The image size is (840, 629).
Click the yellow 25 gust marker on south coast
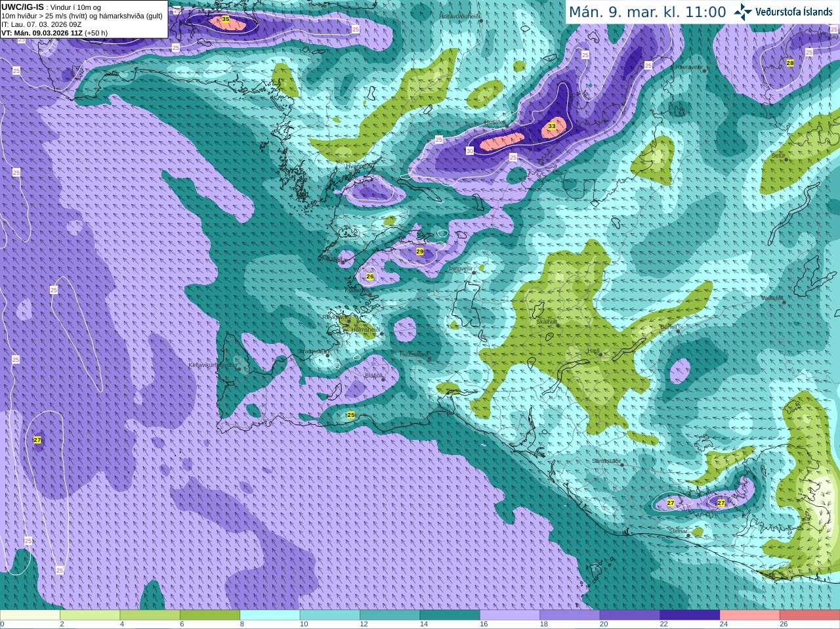pyautogui.click(x=351, y=415)
